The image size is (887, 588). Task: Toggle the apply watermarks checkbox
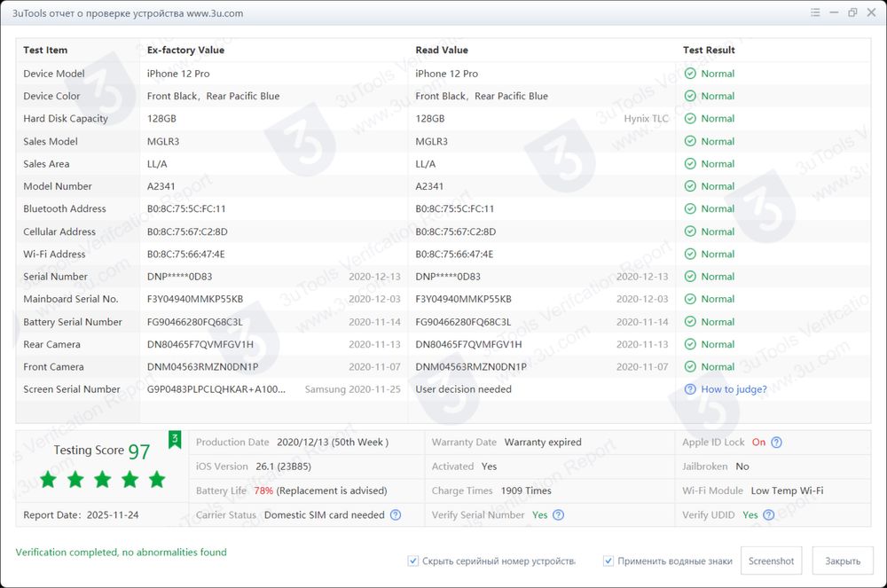608,561
